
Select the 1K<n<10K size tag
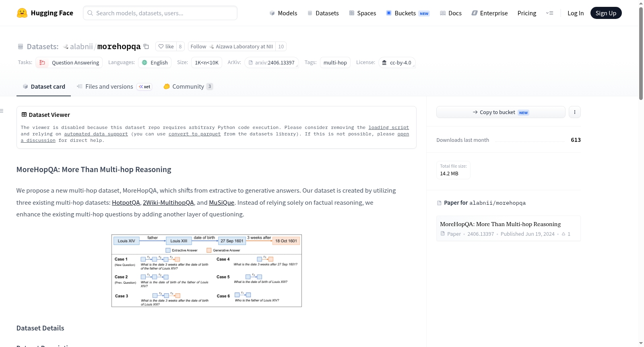(206, 62)
